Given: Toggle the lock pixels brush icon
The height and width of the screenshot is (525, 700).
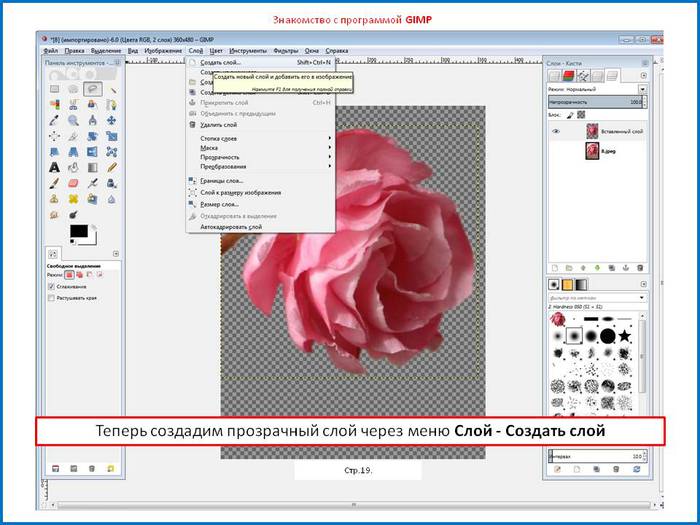Looking at the screenshot, I should tap(570, 115).
